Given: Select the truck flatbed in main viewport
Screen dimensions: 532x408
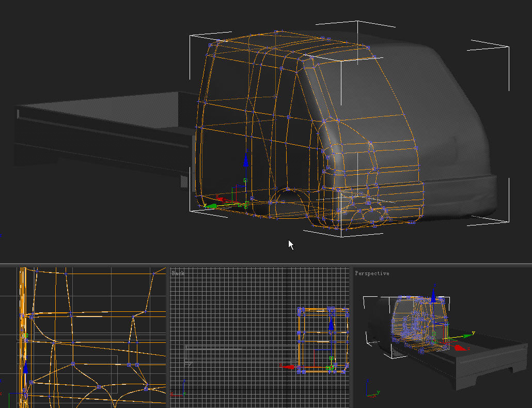Looking at the screenshot, I should (x=103, y=129).
